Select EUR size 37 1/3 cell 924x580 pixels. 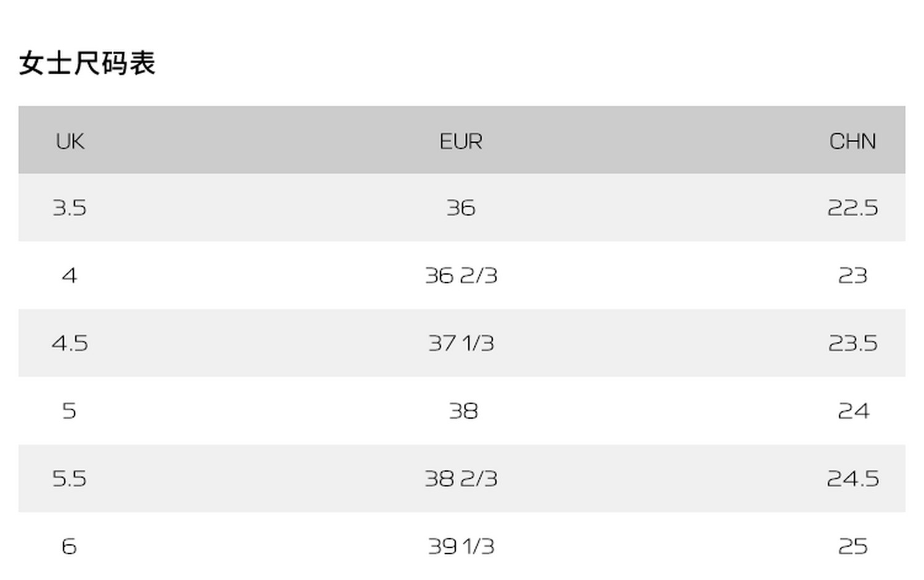click(x=461, y=344)
